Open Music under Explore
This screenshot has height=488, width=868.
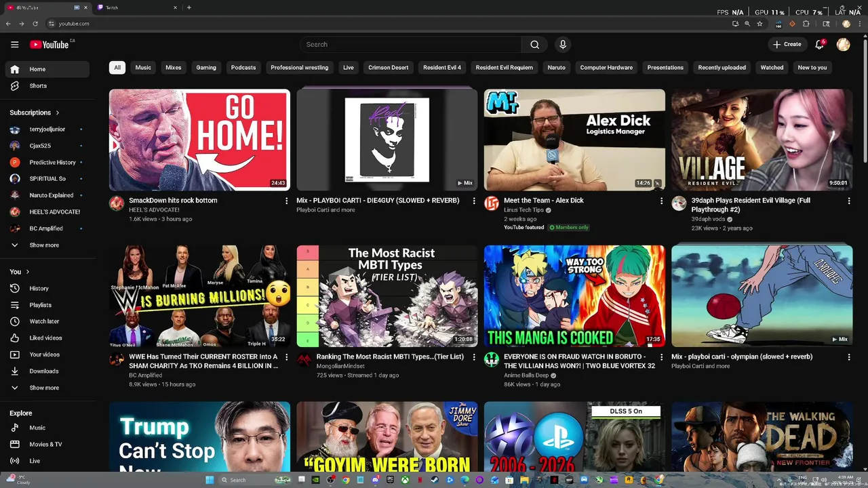pos(47,428)
